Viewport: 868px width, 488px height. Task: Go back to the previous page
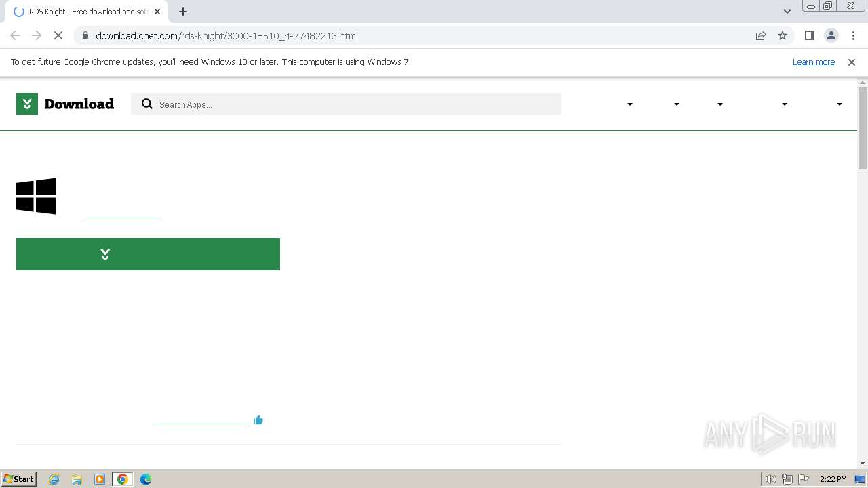15,35
